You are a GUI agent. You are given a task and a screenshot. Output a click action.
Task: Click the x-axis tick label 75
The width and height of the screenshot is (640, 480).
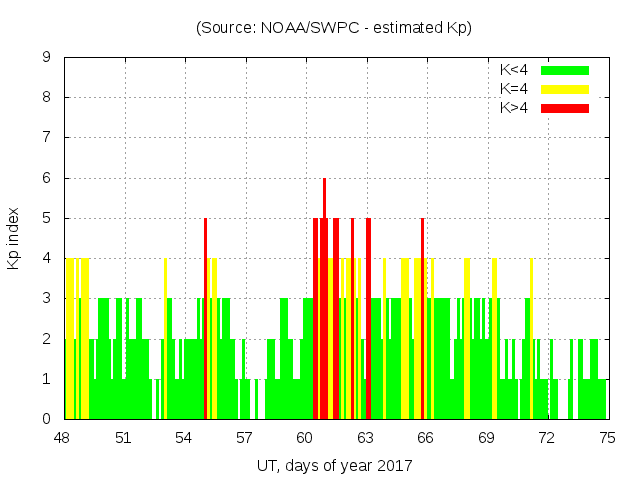pos(607,438)
